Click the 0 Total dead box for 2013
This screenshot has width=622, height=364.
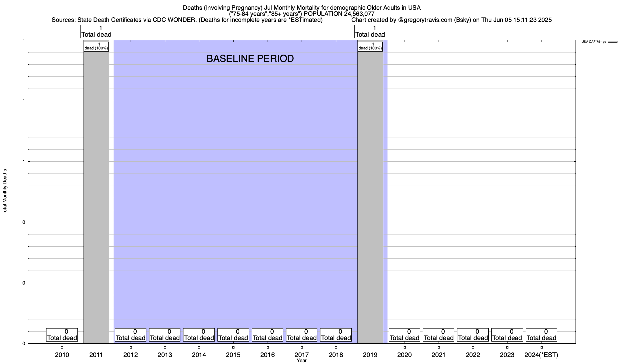165,335
